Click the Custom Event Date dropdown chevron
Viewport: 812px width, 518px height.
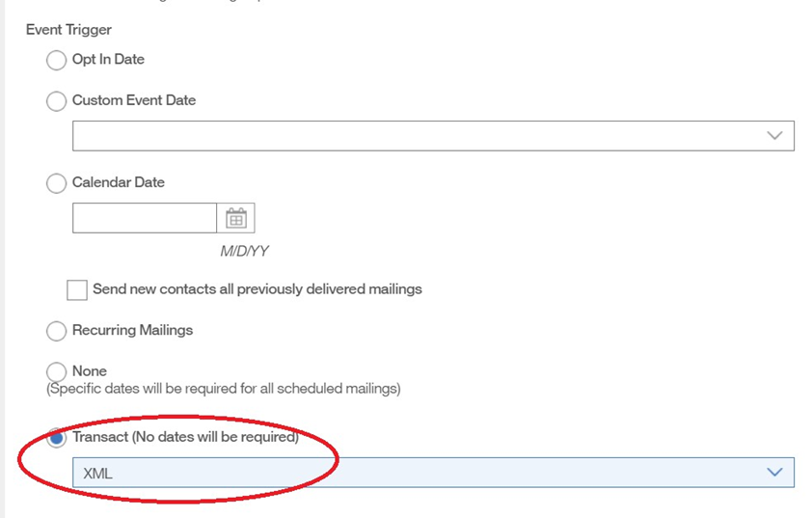coord(774,136)
